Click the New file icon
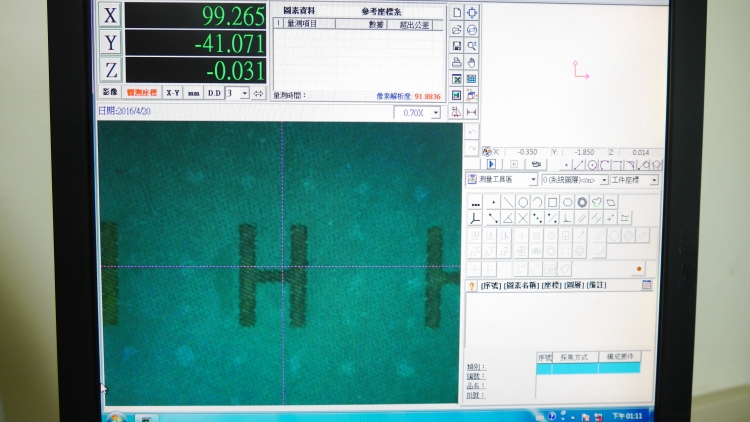750x422 pixels. 457,13
